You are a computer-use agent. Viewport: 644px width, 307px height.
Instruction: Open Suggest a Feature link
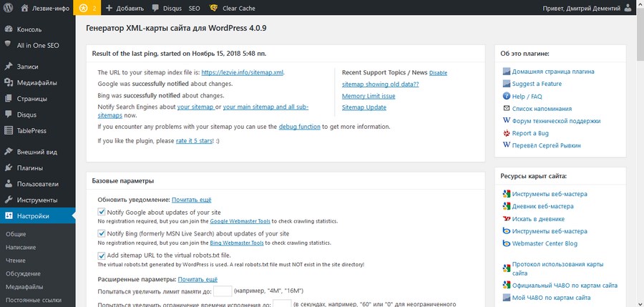point(537,84)
